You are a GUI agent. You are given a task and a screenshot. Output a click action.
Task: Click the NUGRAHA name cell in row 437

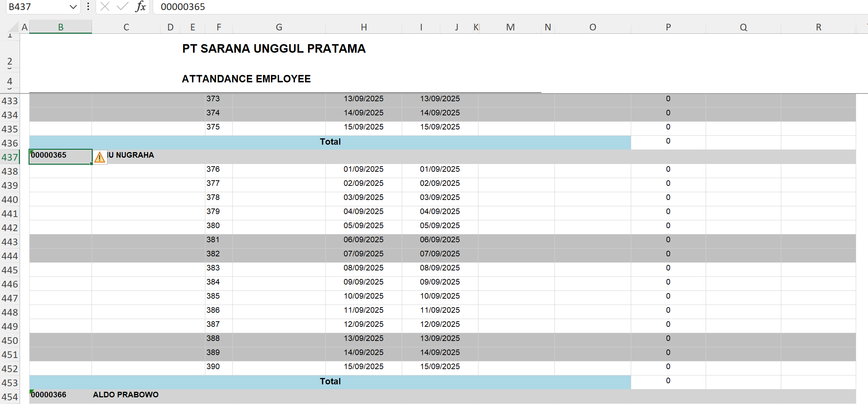click(x=130, y=155)
